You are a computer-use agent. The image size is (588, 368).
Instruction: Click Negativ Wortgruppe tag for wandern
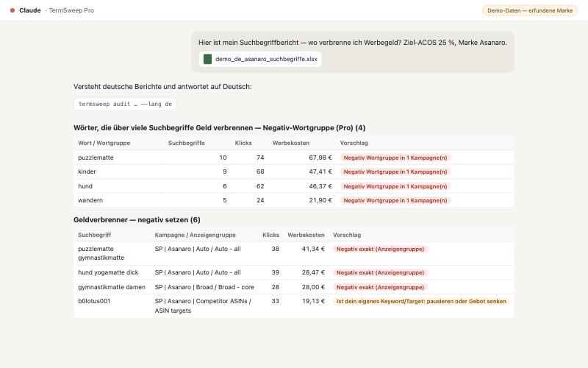395,200
